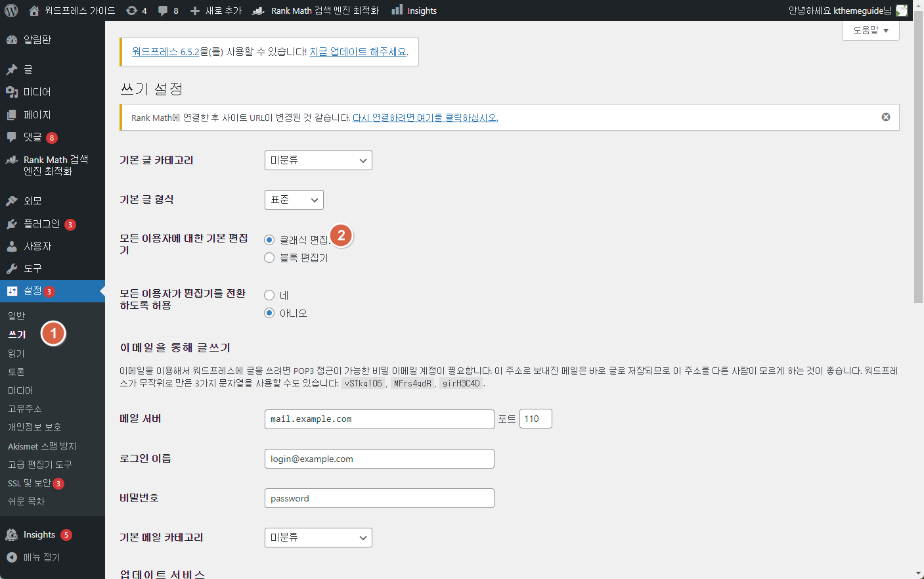924x579 pixels.
Task: Select 블록 편집기 radio button
Action: tap(269, 258)
